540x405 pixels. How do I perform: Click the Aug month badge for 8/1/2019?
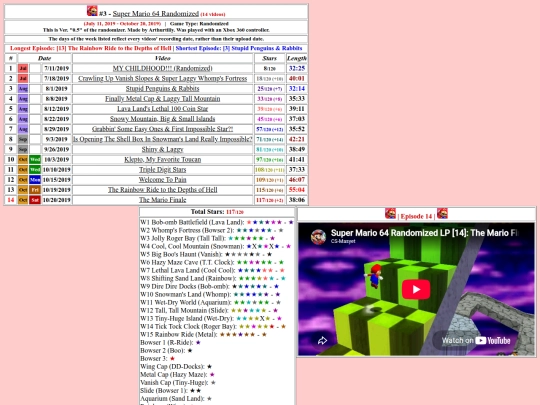click(23, 89)
